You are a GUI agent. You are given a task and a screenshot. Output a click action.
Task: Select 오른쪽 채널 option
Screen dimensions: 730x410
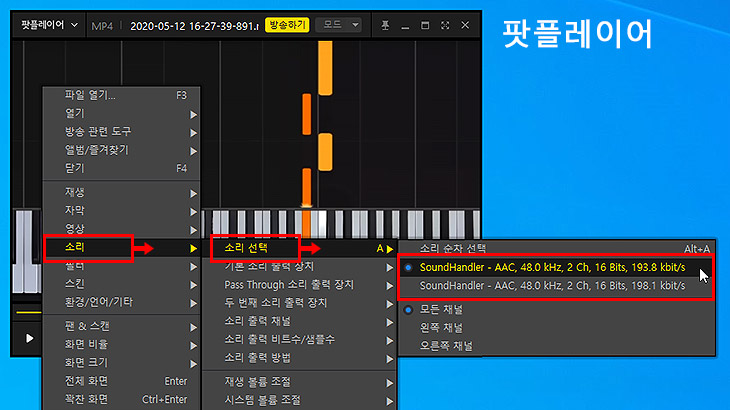coord(556,346)
